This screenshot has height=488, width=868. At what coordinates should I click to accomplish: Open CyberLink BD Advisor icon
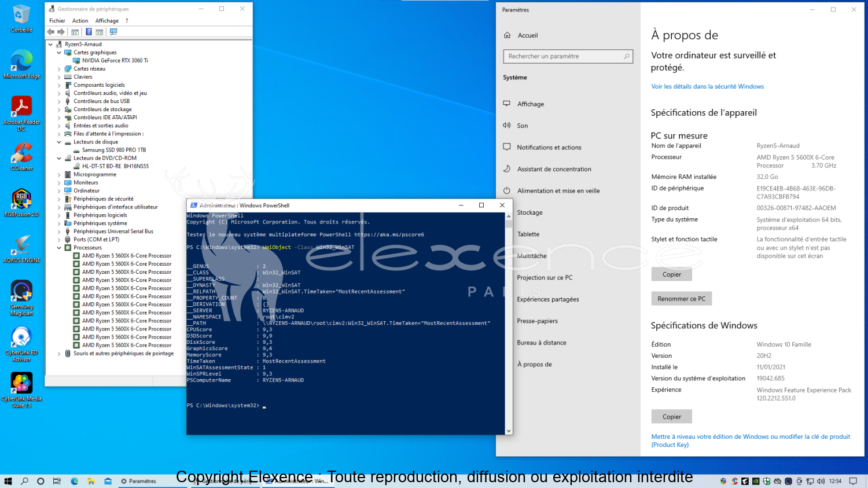point(21,344)
